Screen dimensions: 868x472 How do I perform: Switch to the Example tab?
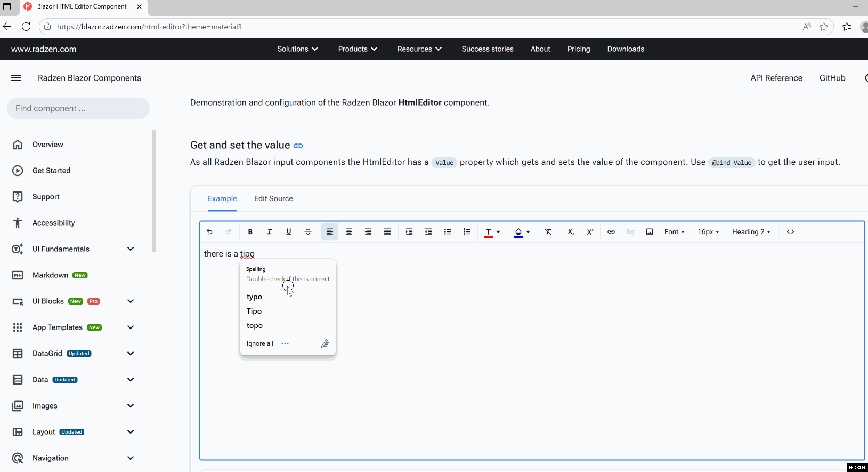point(222,198)
